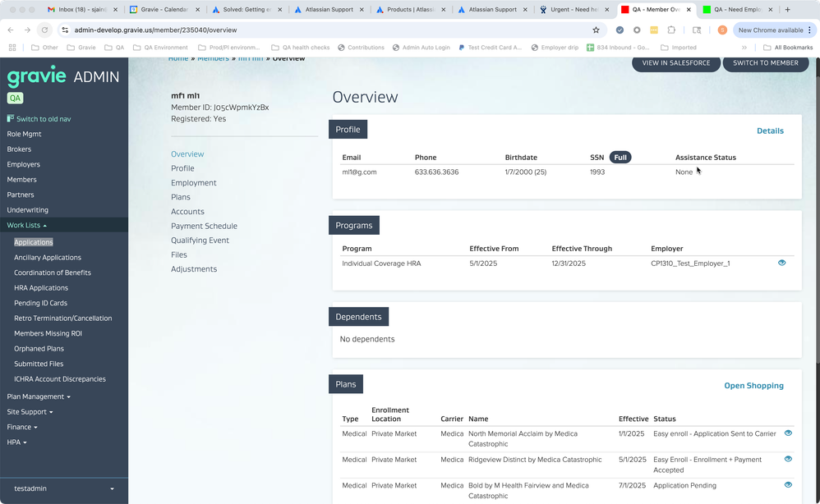View Ridgeview Distinct plan eye icon
The width and height of the screenshot is (820, 504).
pyautogui.click(x=788, y=459)
